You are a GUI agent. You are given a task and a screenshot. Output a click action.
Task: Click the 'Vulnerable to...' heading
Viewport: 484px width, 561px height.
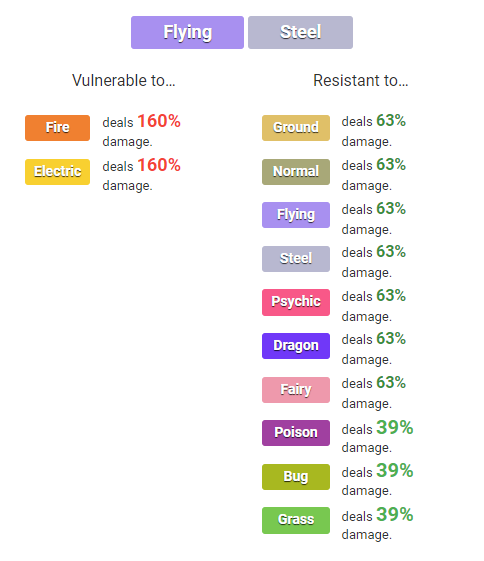coord(124,80)
